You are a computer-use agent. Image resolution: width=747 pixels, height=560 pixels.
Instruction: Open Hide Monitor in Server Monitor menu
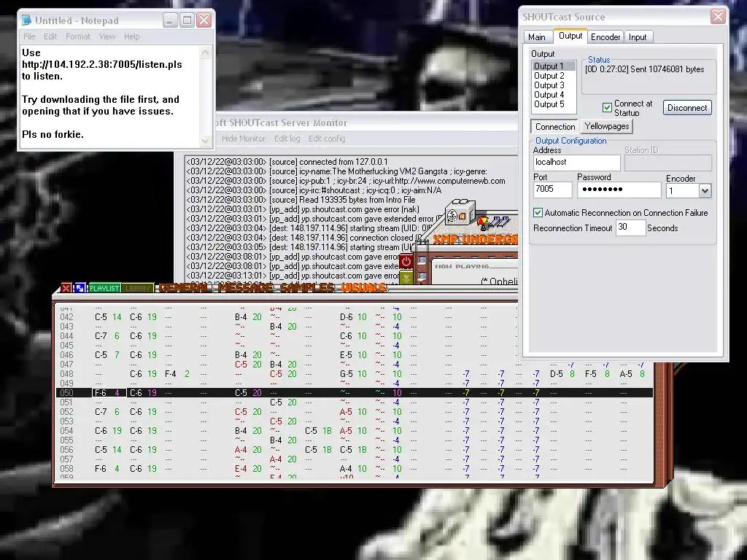pos(243,139)
